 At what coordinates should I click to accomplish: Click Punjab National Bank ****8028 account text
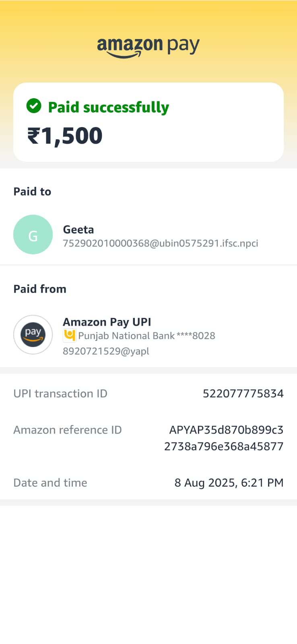pyautogui.click(x=146, y=336)
